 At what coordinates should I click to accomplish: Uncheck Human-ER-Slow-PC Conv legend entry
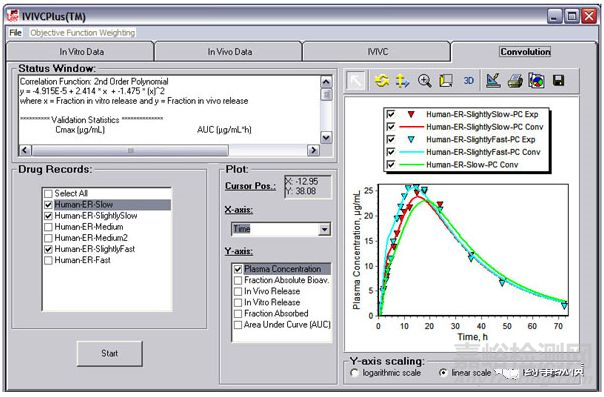(391, 164)
